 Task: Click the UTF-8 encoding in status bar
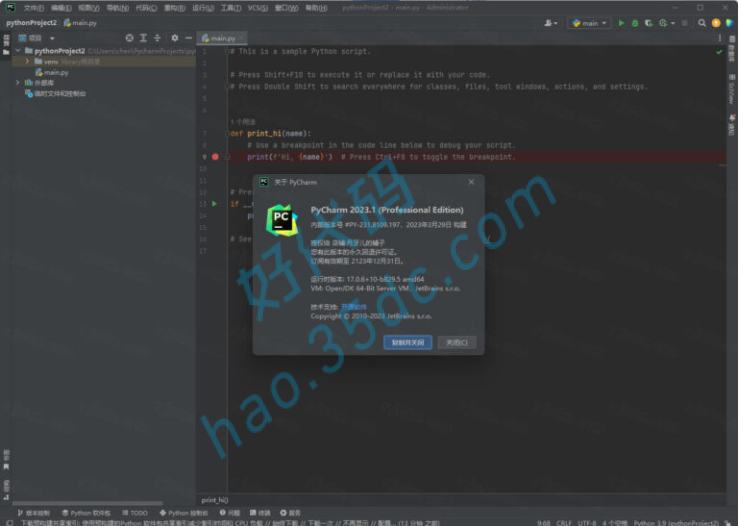coord(587,523)
